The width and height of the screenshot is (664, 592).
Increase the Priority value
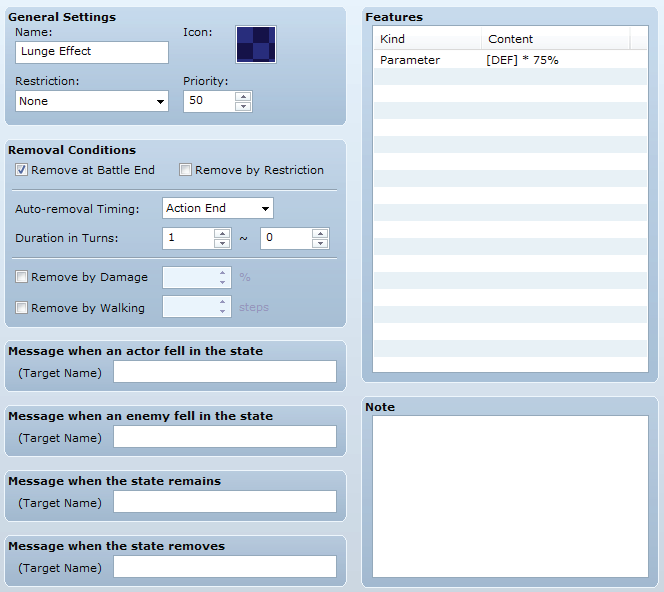point(243,97)
